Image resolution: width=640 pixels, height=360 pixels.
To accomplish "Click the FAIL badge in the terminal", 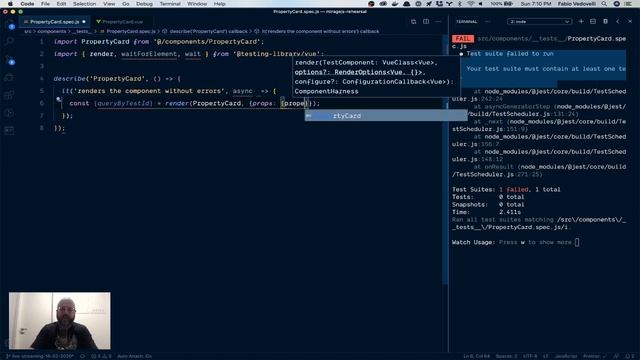I will tap(463, 38).
